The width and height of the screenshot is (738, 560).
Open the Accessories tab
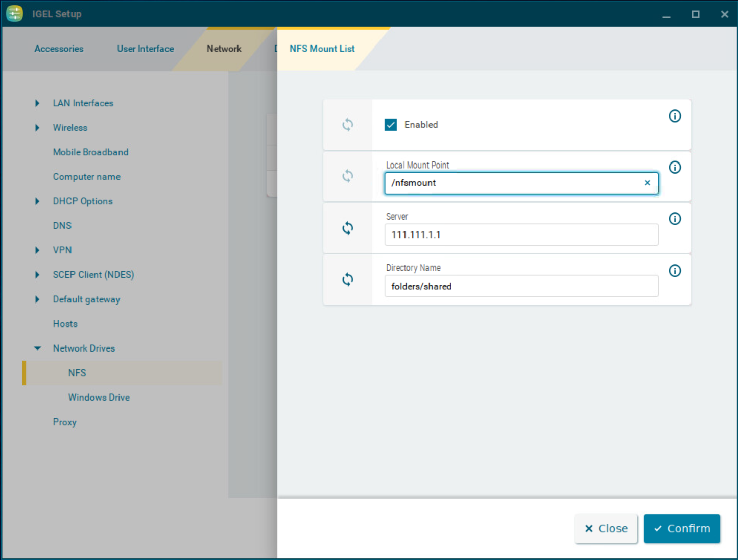pyautogui.click(x=59, y=49)
